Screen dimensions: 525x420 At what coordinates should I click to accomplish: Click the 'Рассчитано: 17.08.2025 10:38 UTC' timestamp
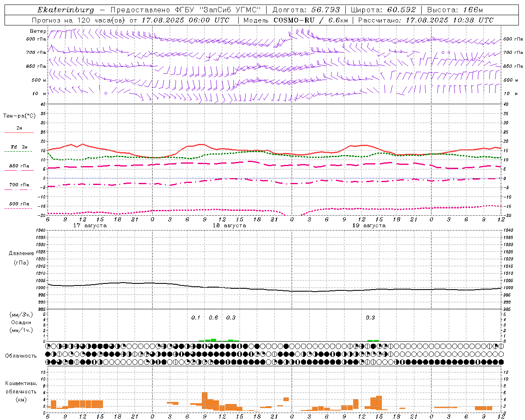426,20
